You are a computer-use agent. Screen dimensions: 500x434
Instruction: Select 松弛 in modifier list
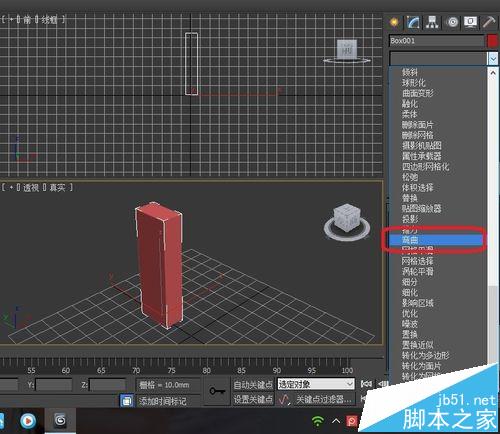click(410, 177)
